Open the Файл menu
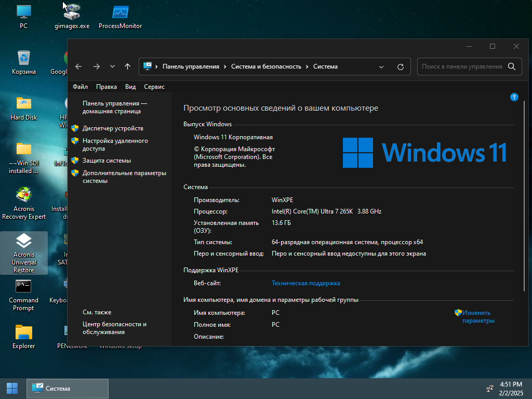532x399 pixels. click(x=80, y=87)
